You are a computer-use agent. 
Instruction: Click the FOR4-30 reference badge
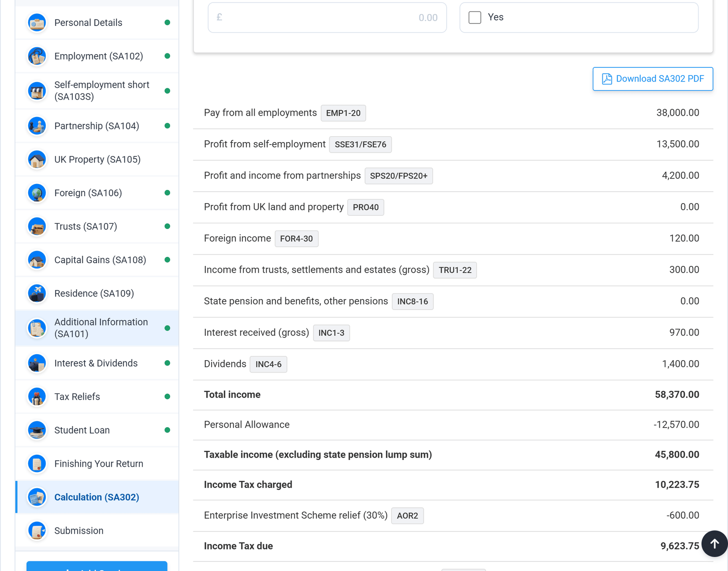pyautogui.click(x=297, y=239)
